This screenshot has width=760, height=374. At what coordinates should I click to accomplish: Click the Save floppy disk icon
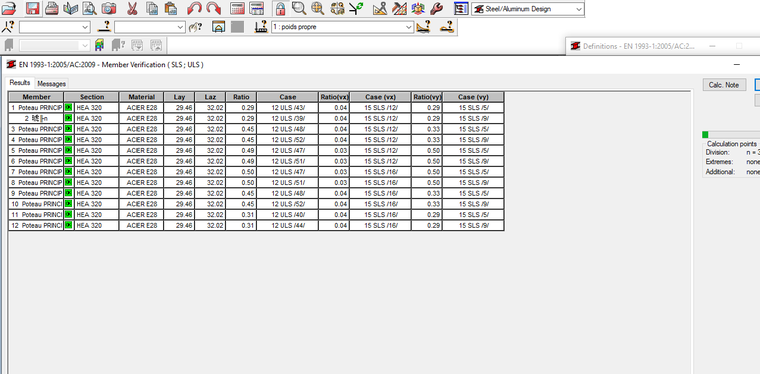tap(32, 8)
